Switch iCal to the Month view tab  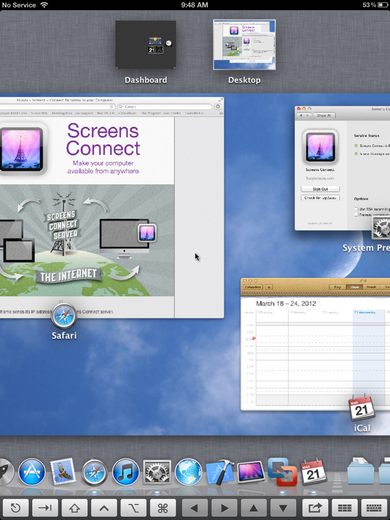click(371, 287)
